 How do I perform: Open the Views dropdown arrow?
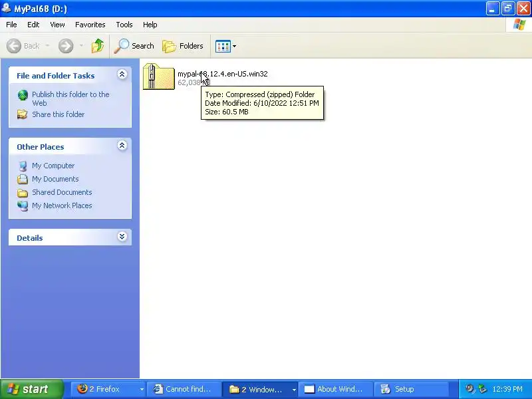234,46
